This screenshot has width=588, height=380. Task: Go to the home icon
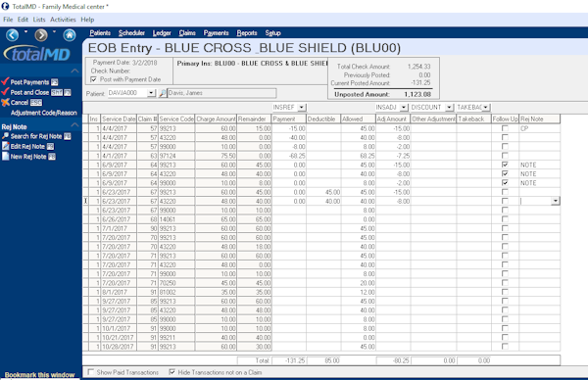coord(70,35)
